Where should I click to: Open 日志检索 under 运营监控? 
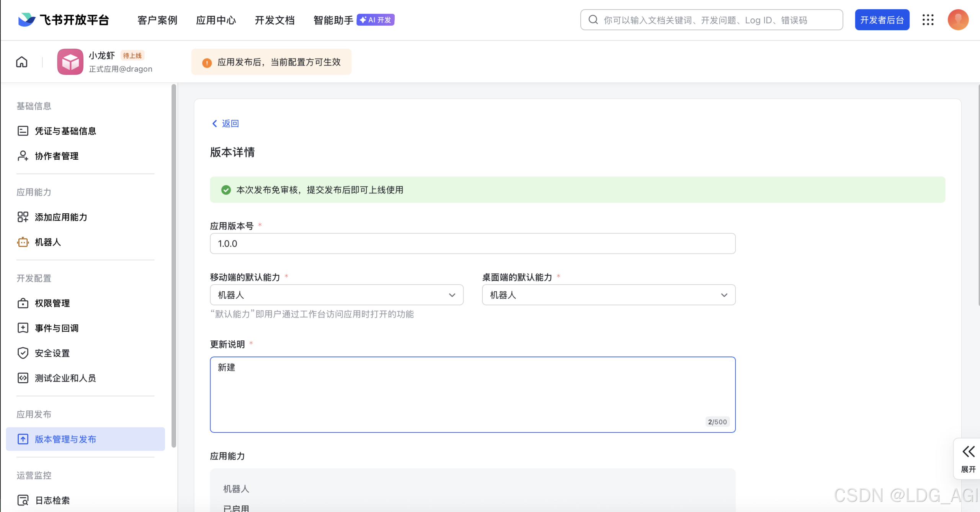pos(52,500)
